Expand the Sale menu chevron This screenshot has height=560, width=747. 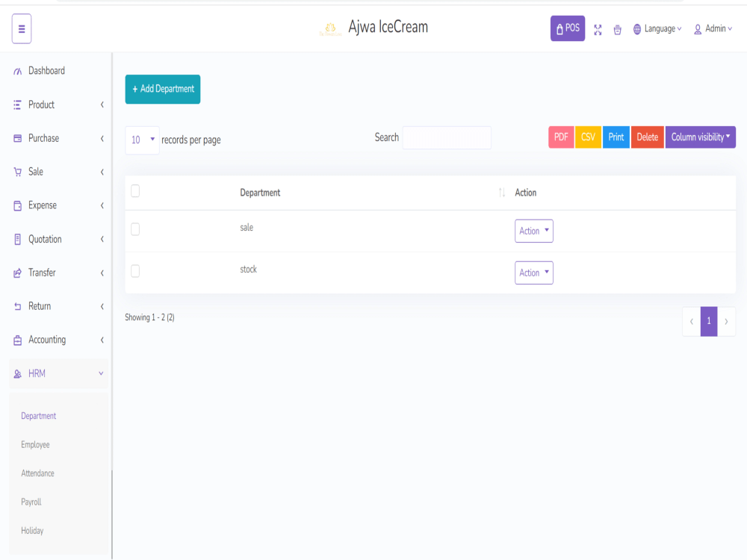coord(102,172)
